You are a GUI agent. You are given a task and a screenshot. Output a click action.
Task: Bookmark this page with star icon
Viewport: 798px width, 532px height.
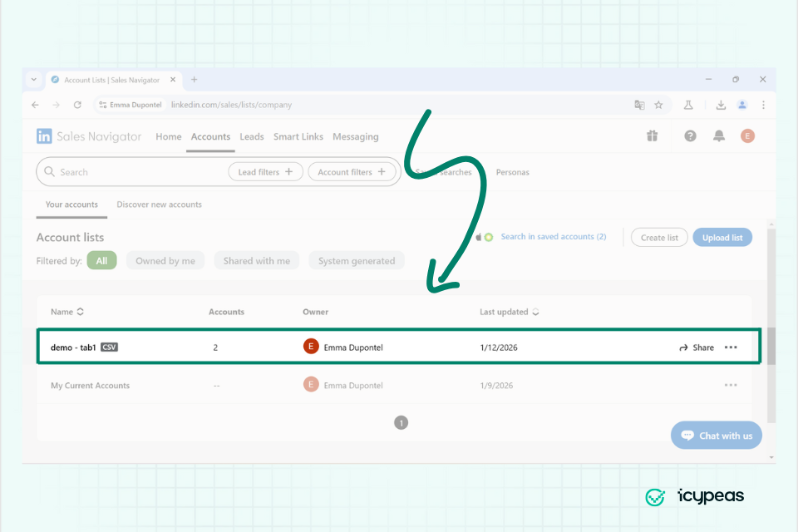coord(658,105)
